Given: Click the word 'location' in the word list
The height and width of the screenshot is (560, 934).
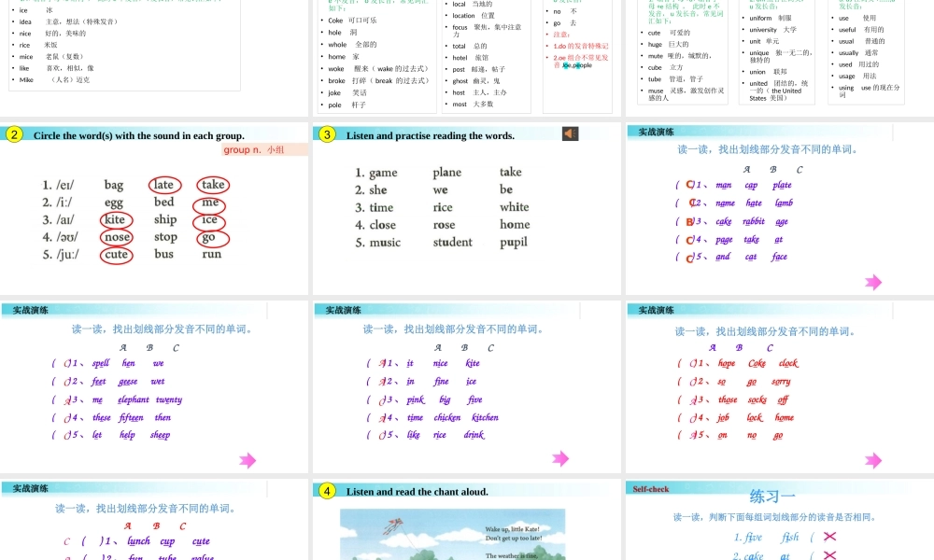Looking at the screenshot, I should 463,16.
